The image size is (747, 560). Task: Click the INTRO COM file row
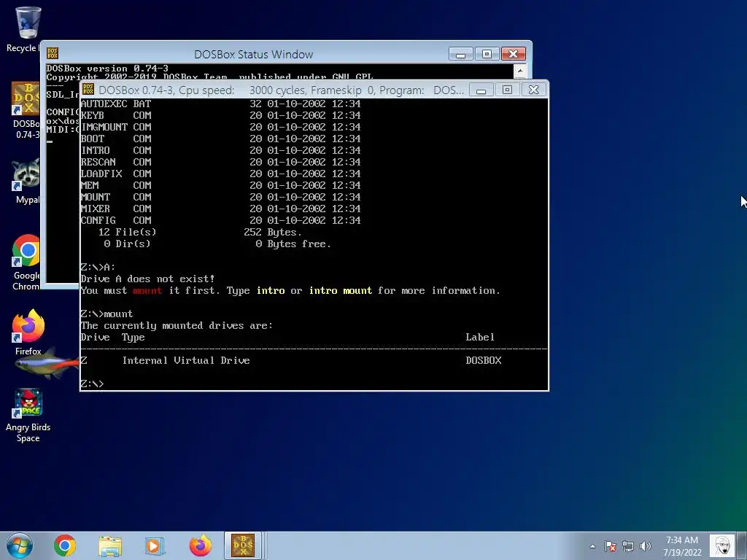(220, 150)
